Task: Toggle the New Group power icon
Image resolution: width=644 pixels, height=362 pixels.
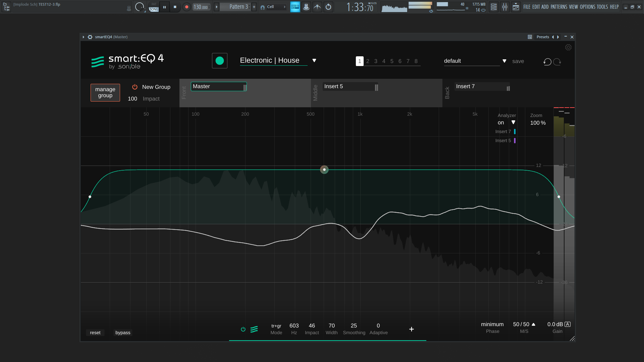Action: tap(135, 87)
